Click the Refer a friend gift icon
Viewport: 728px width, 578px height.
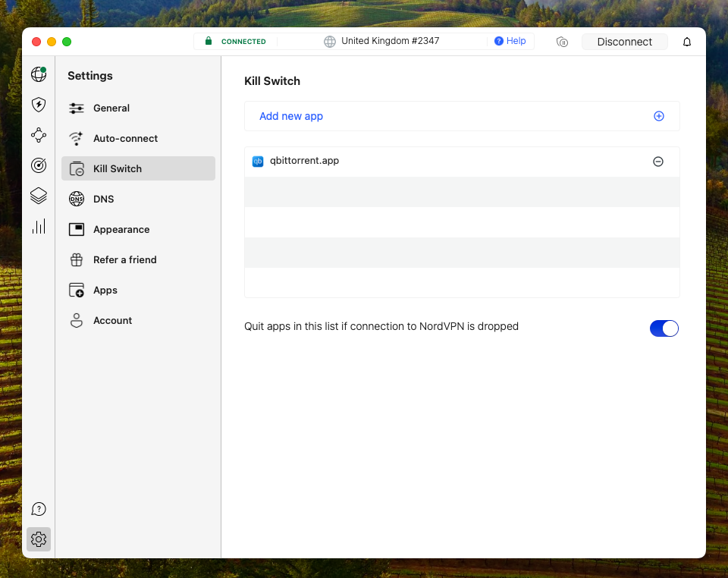[x=77, y=259]
